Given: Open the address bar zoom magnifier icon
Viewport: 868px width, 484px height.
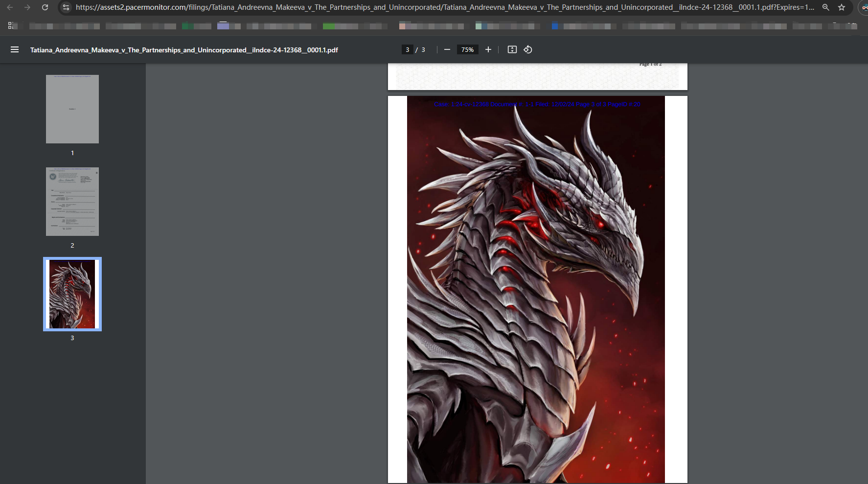Looking at the screenshot, I should tap(825, 7).
